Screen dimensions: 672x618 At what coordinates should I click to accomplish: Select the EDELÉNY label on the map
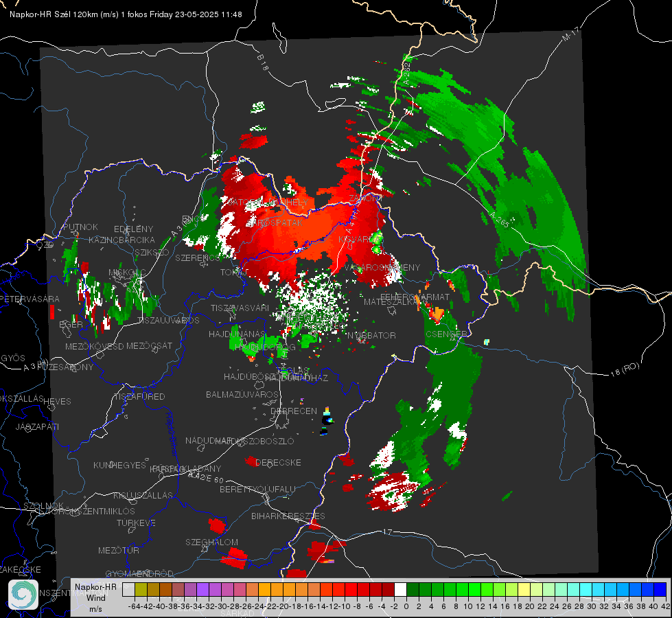coord(133,229)
